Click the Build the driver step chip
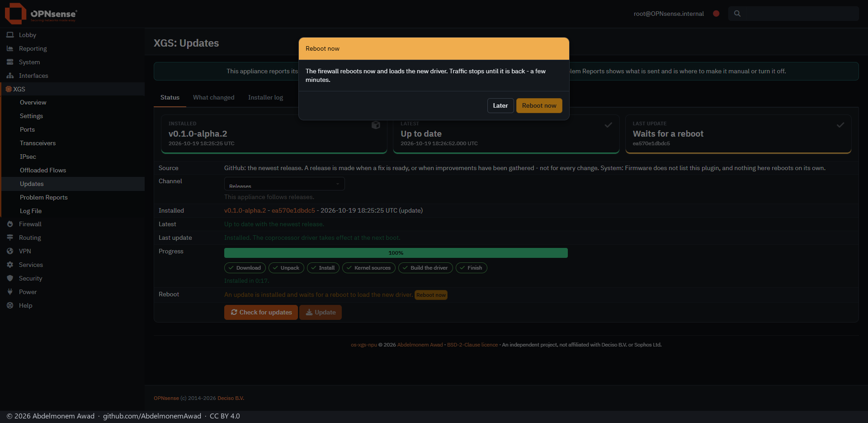868x423 pixels. click(x=425, y=268)
